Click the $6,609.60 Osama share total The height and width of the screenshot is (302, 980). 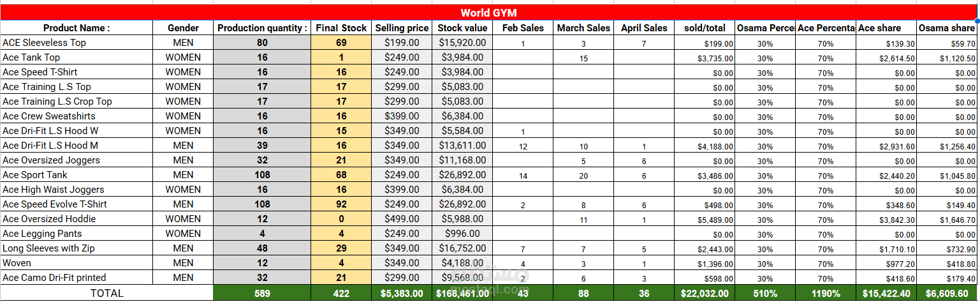[x=947, y=293]
